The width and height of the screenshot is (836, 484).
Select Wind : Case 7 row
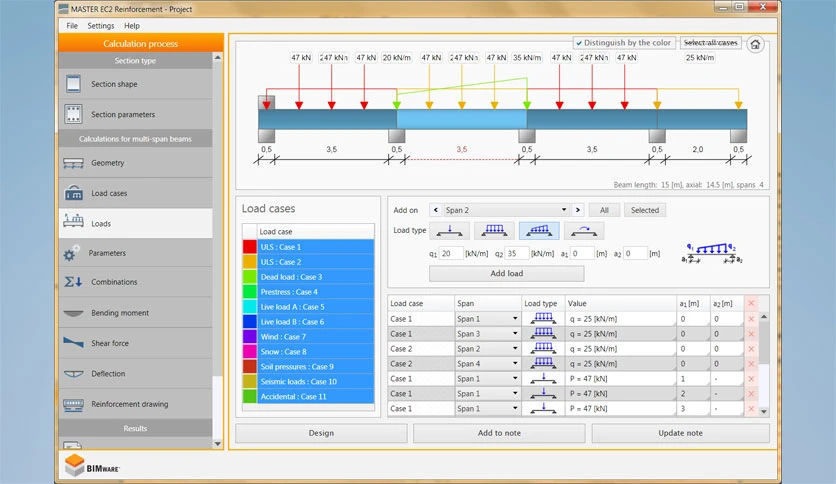(316, 336)
